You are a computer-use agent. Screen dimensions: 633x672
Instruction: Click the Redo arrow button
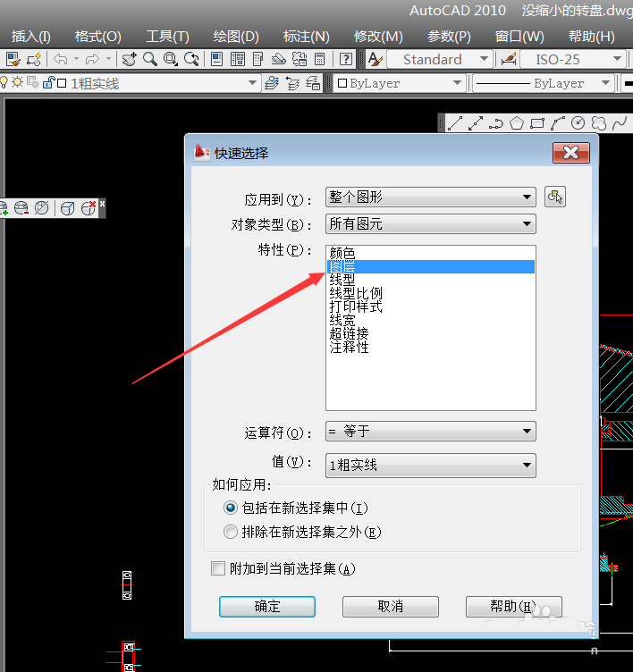[x=92, y=59]
